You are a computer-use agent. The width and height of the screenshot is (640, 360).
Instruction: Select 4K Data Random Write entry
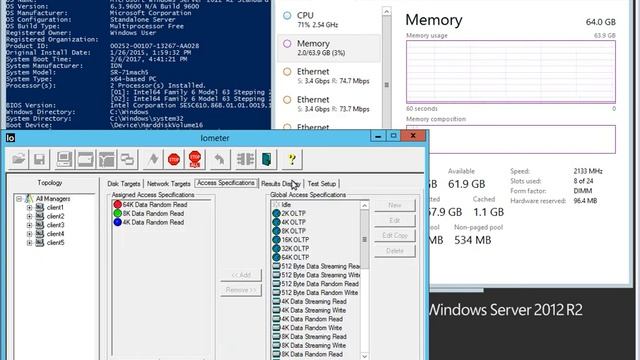click(x=307, y=328)
